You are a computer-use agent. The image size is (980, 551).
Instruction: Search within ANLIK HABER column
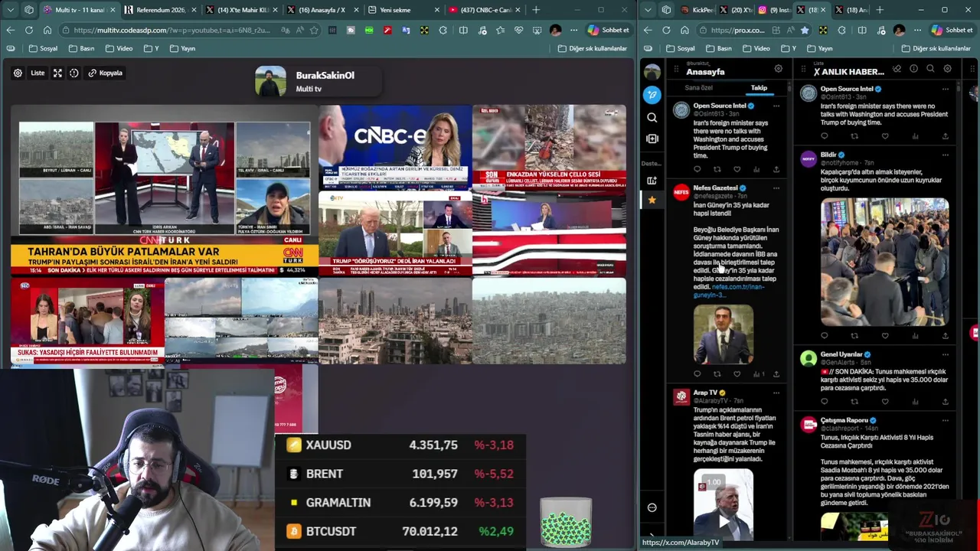(x=930, y=69)
